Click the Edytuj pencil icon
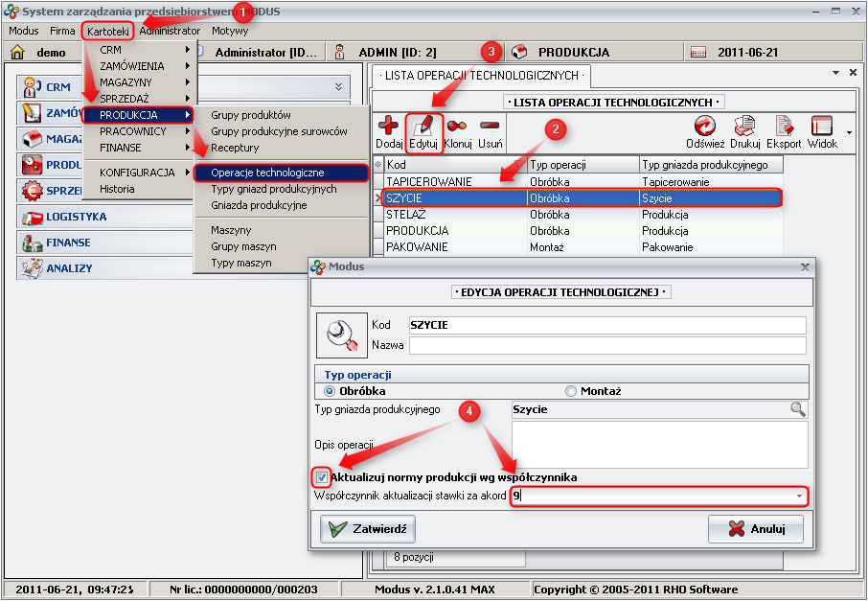This screenshot has height=601, width=868. tap(423, 126)
